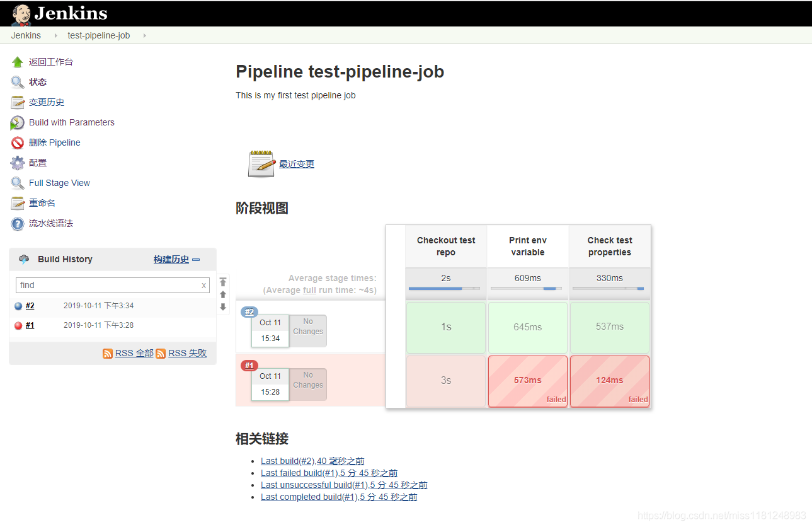Click the notepad icon beside 变更历史
Image resolution: width=812 pixels, height=527 pixels.
point(18,102)
